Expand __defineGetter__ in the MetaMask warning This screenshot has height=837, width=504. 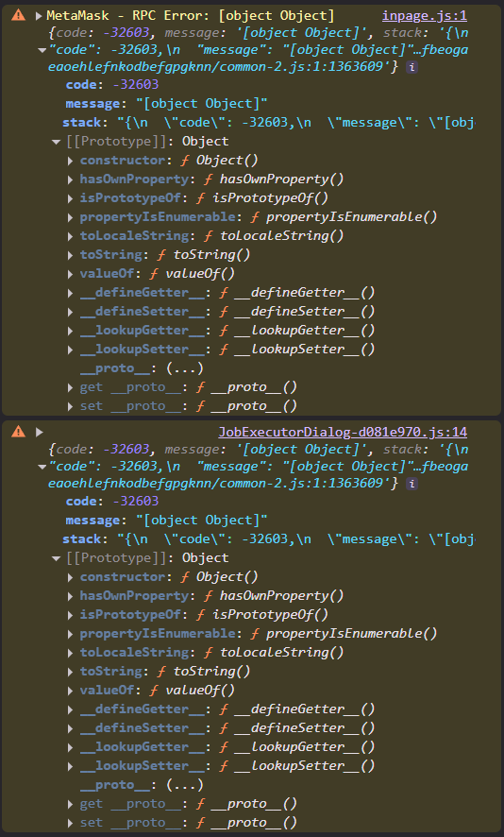tap(71, 293)
